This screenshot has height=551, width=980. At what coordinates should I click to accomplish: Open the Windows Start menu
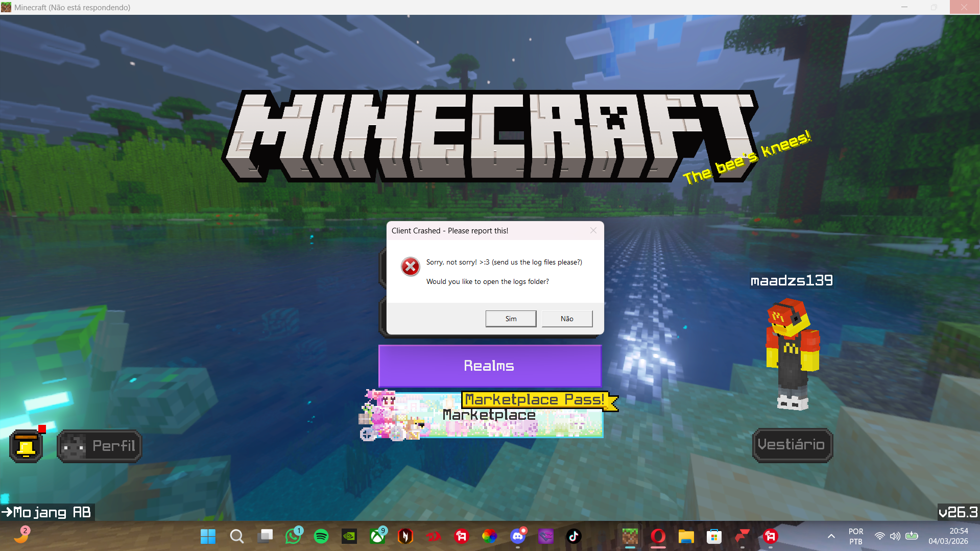pyautogui.click(x=208, y=536)
